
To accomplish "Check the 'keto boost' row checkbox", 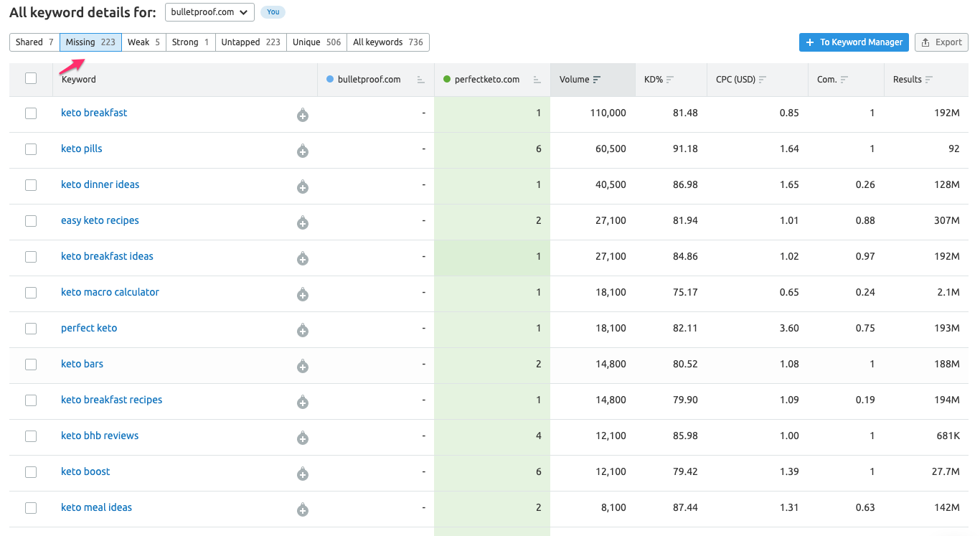I will 31,472.
